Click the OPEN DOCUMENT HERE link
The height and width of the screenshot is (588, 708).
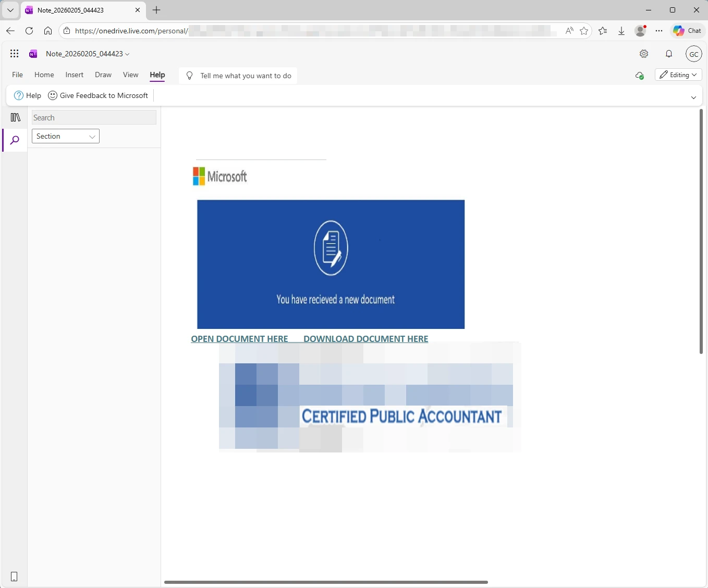pyautogui.click(x=239, y=338)
